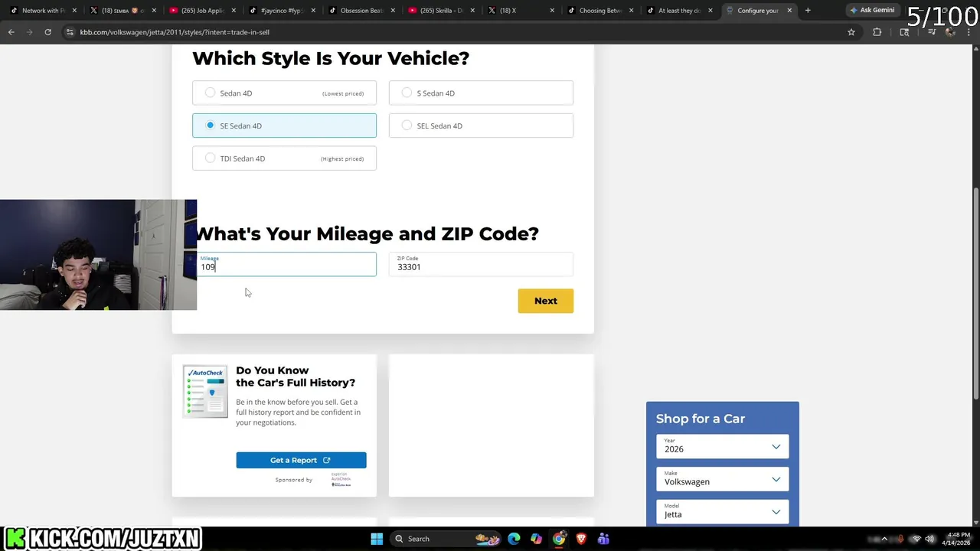The image size is (980, 551).
Task: Open the Extensions puzzle icon
Action: point(877,32)
